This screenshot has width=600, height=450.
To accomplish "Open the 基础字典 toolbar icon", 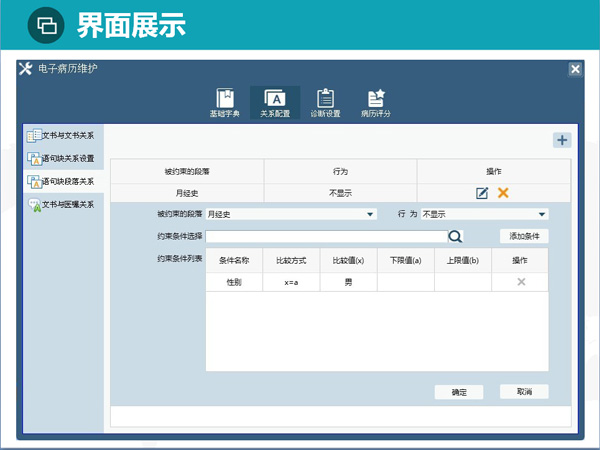I will (x=225, y=103).
